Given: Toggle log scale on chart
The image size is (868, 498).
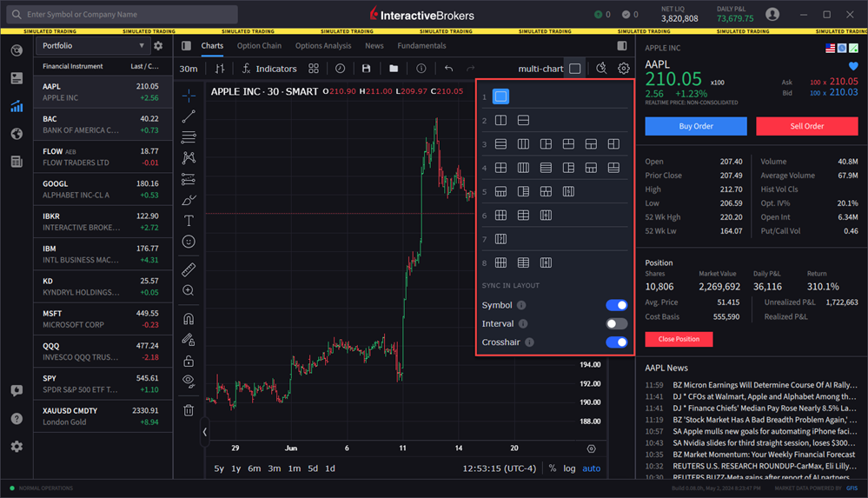Looking at the screenshot, I should tap(569, 468).
